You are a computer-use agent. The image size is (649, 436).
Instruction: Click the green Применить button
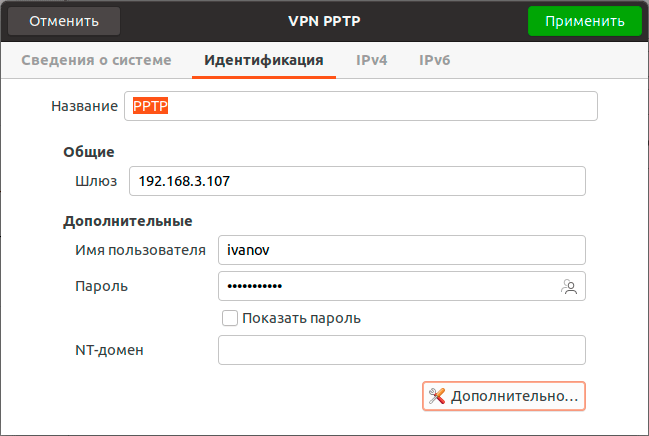coord(584,21)
